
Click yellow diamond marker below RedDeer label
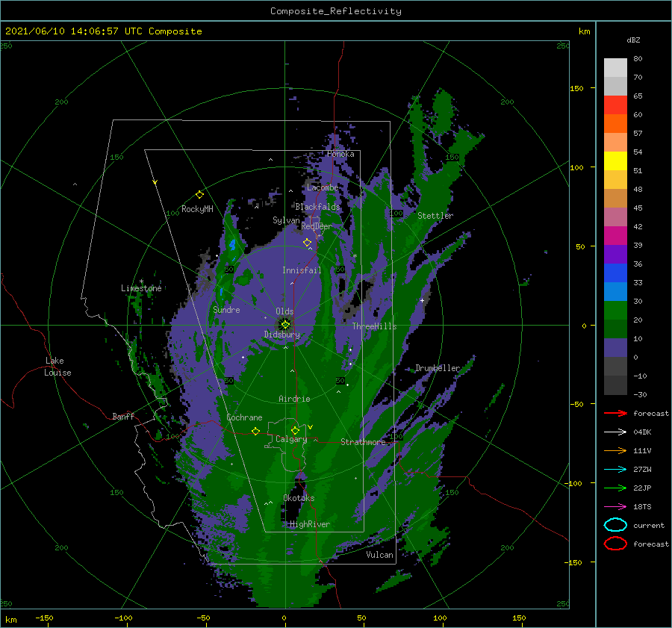(x=308, y=243)
